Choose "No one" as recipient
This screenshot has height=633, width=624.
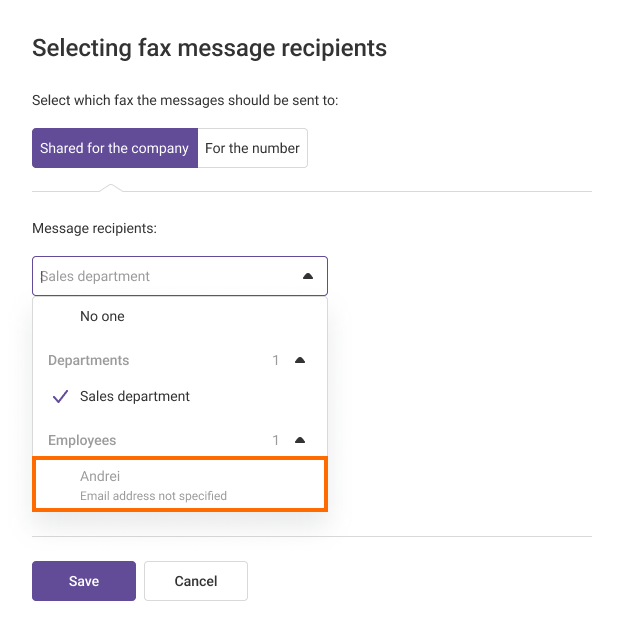coord(102,316)
